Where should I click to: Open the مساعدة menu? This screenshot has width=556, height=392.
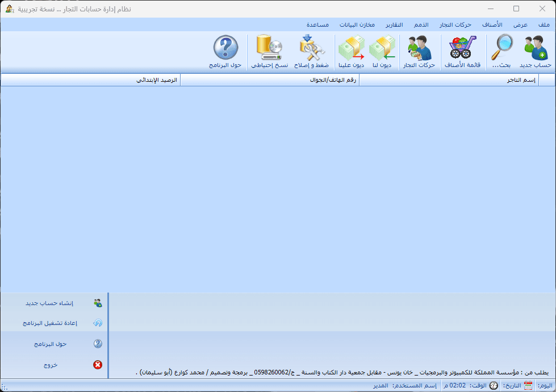(317, 24)
